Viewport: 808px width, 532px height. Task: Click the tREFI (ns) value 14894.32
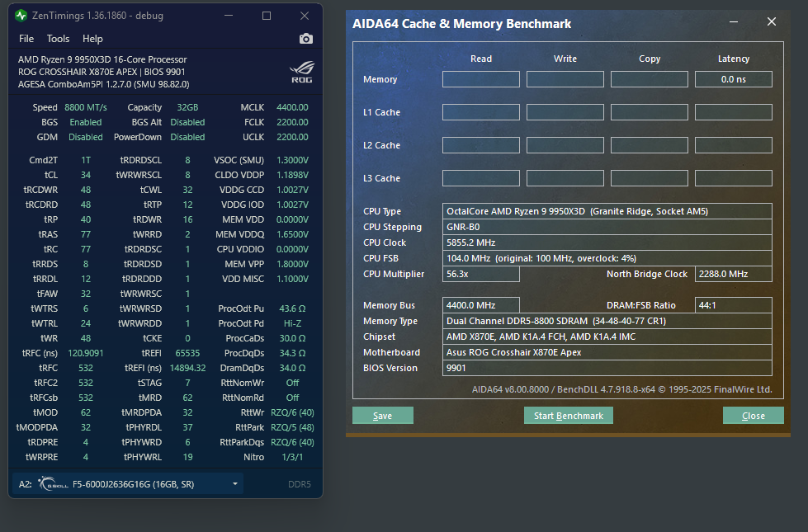pyautogui.click(x=187, y=368)
